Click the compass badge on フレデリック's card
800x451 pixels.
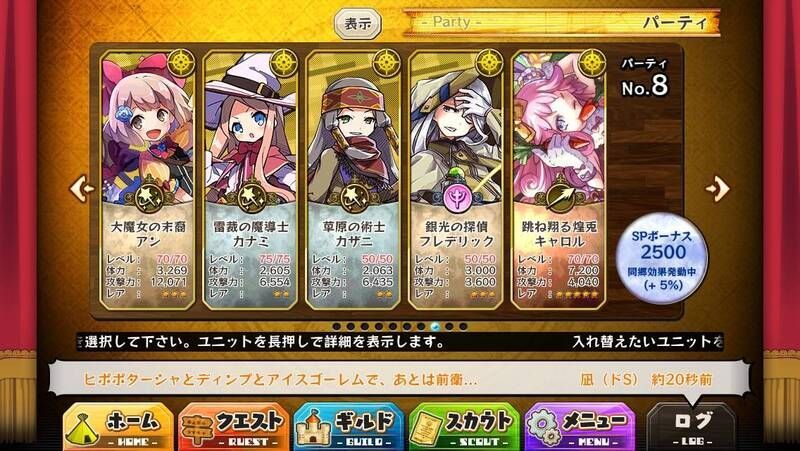(489, 63)
